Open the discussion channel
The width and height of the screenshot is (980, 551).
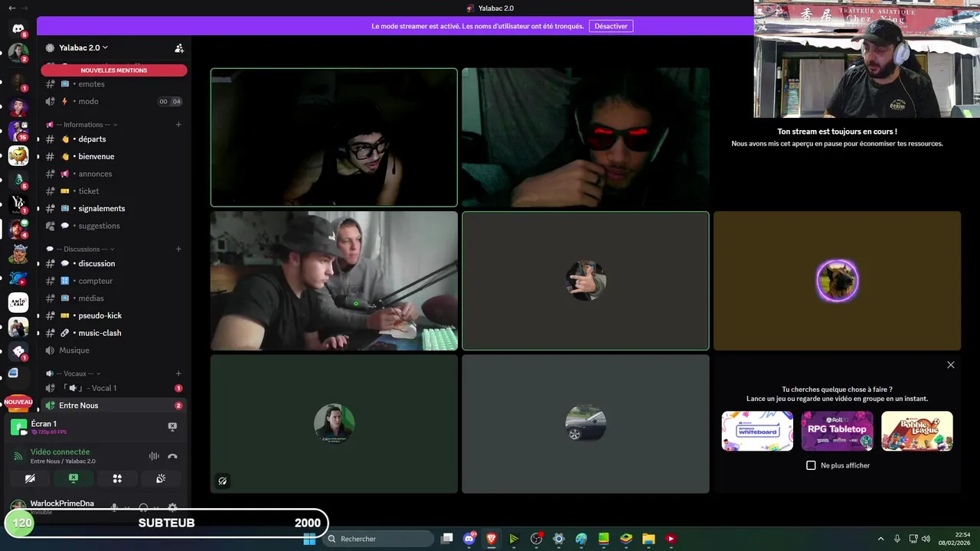click(x=114, y=263)
